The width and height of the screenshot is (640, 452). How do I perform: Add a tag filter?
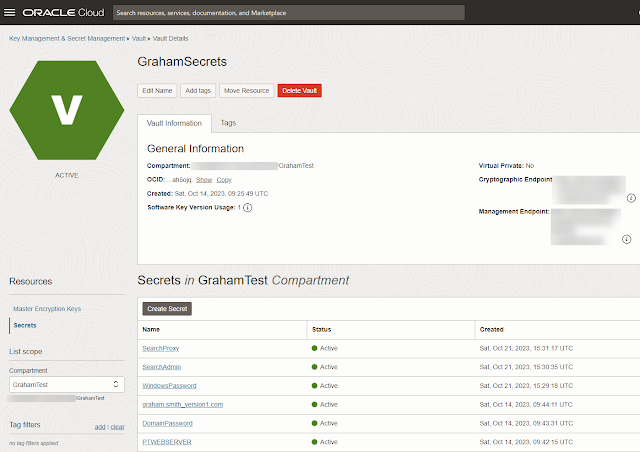point(100,427)
